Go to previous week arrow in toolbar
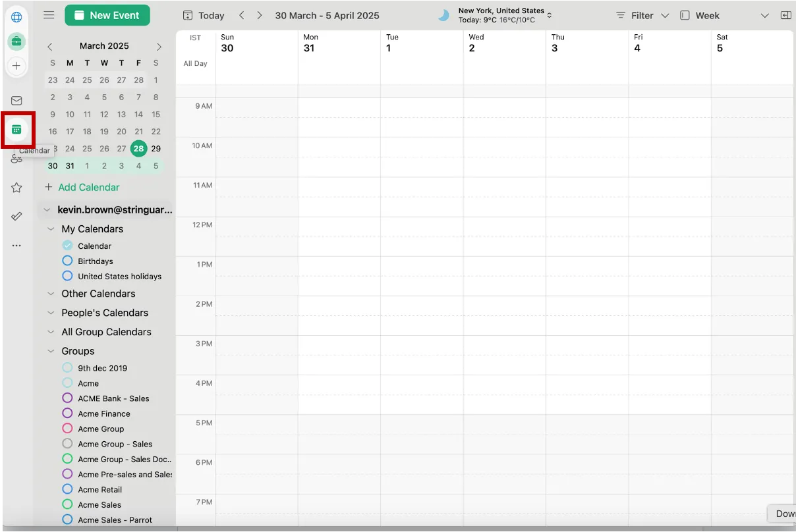The image size is (796, 532). (242, 15)
